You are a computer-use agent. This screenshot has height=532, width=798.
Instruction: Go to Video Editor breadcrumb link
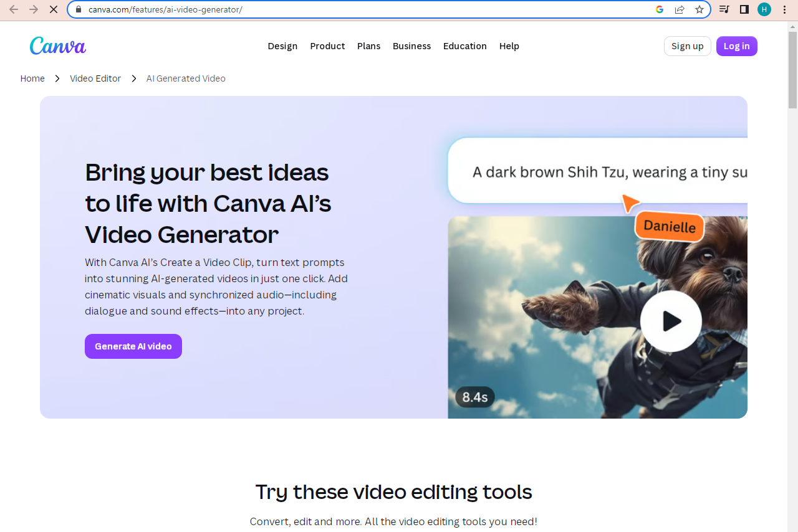[95, 78]
